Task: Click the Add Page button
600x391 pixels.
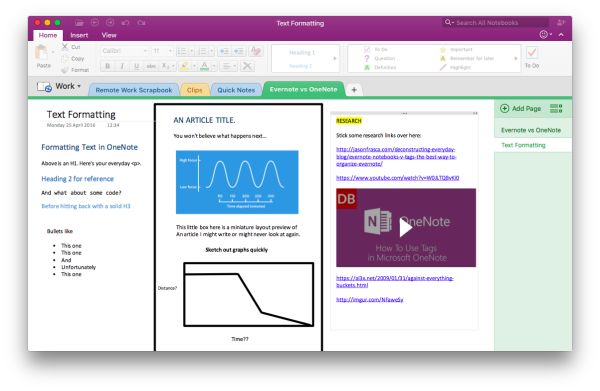Action: point(521,109)
